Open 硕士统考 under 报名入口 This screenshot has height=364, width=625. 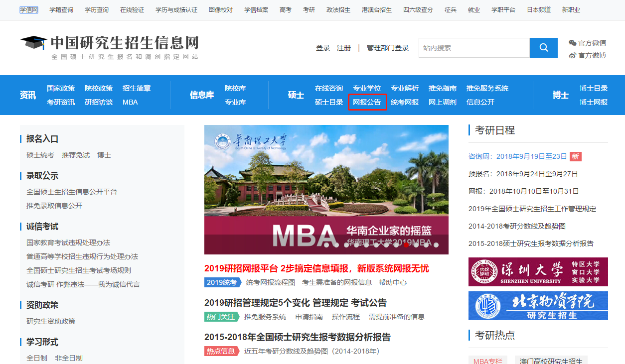click(40, 155)
